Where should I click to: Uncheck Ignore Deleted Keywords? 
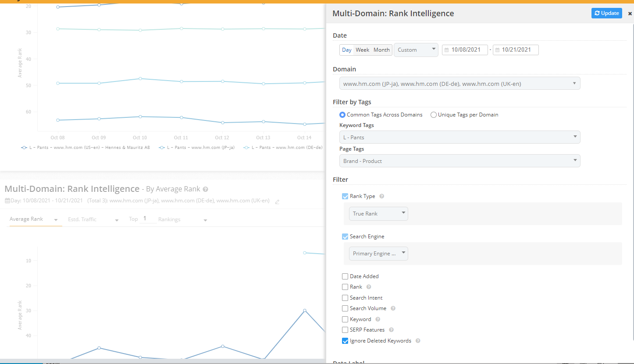tap(345, 341)
